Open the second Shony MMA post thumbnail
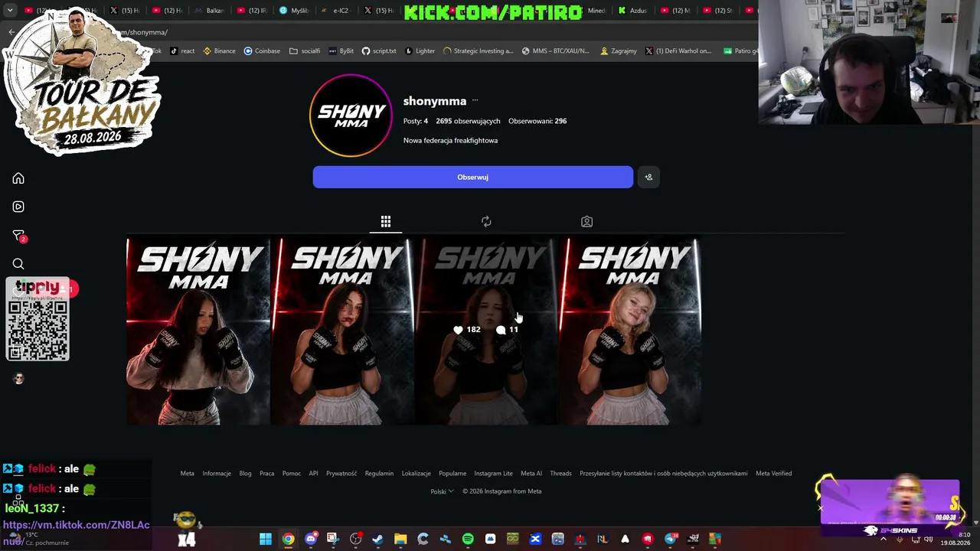980x551 pixels. click(342, 331)
